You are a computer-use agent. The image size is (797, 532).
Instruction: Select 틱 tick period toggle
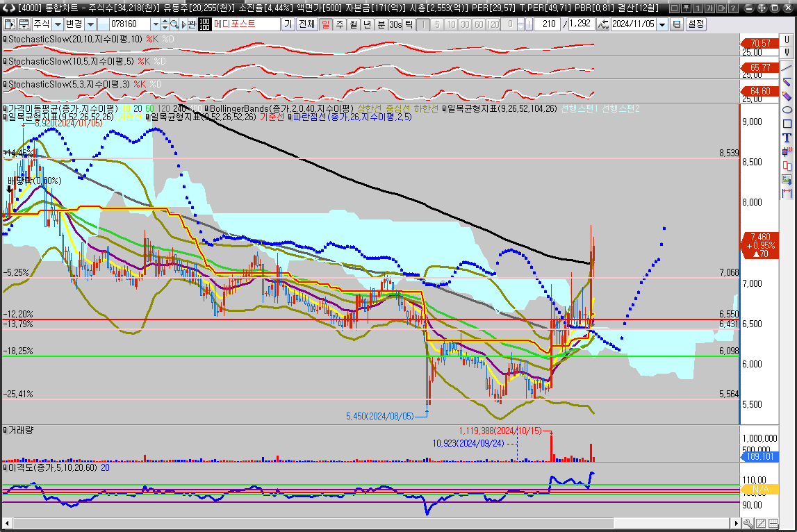click(x=409, y=24)
